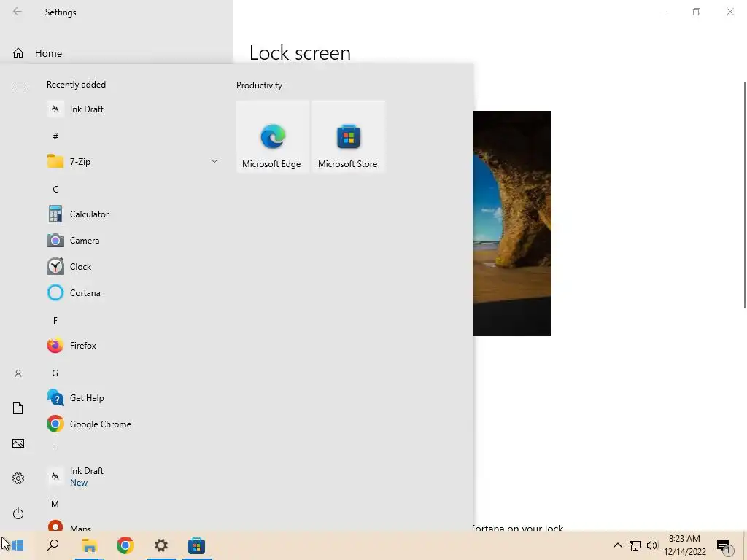Open the 7-Zip folder entry
This screenshot has width=747, height=560.
point(133,161)
